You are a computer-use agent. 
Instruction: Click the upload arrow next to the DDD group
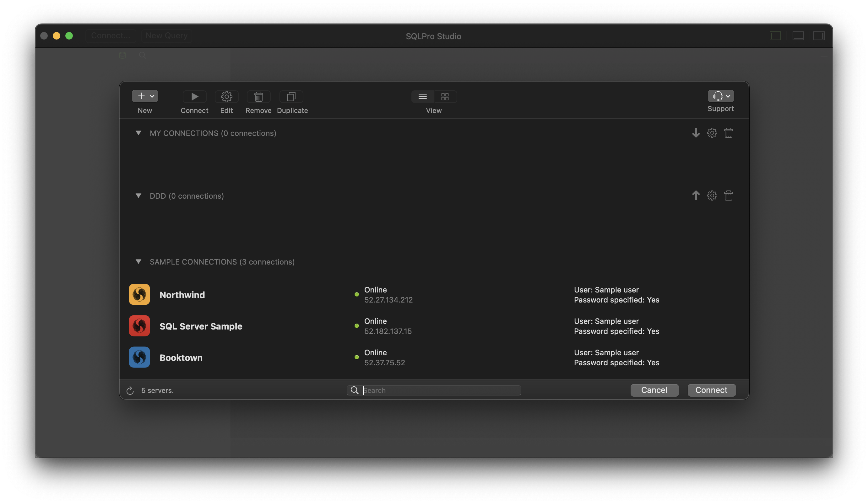click(x=696, y=196)
